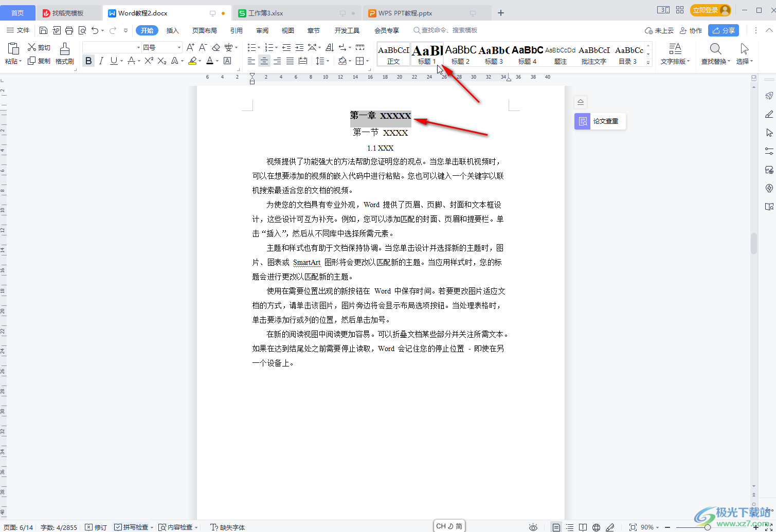Increase paragraph indent
Screen dimensions: 776x532
299,47
